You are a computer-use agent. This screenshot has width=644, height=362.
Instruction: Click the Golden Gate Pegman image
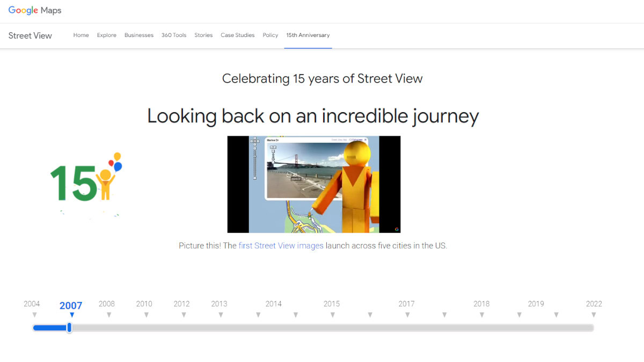pyautogui.click(x=314, y=184)
